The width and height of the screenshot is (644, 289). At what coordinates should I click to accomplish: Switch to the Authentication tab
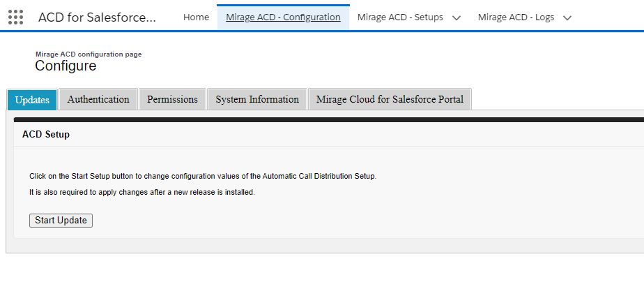tap(98, 100)
